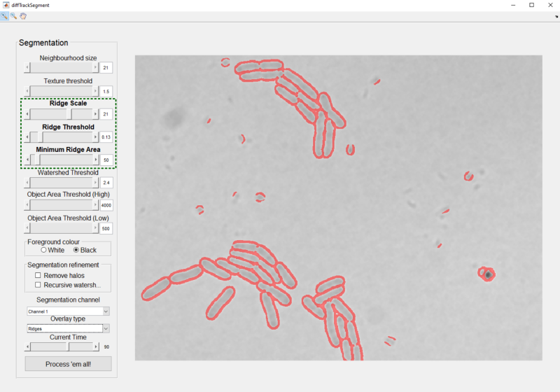
Task: Click the toolbar undock arrow at far right
Action: tap(556, 16)
